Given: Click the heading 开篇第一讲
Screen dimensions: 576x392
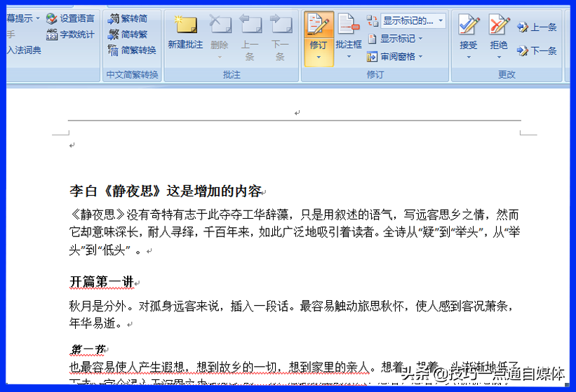Looking at the screenshot, I should [x=102, y=281].
